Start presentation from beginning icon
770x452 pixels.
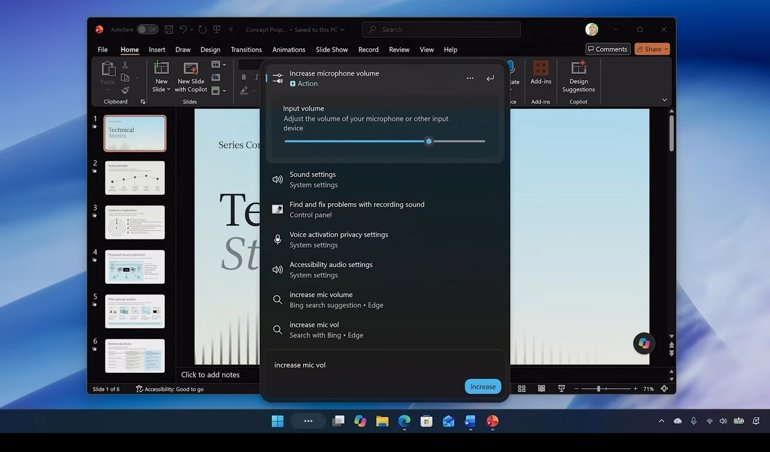pyautogui.click(x=217, y=29)
